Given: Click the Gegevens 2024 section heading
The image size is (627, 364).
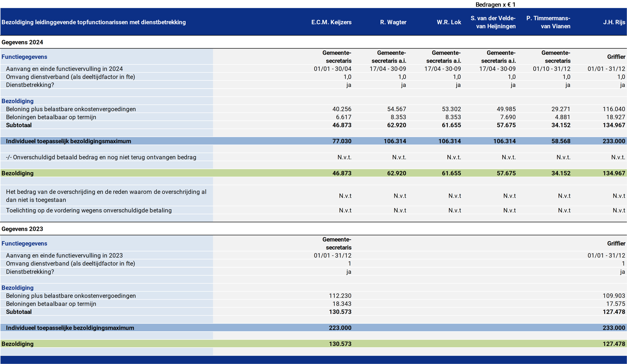Looking at the screenshot, I should click(22, 42).
